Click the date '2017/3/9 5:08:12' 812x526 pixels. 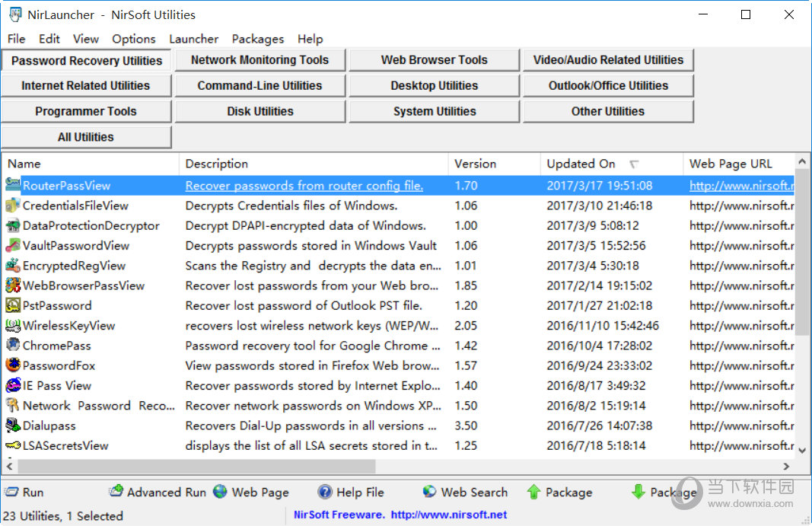pyautogui.click(x=592, y=225)
